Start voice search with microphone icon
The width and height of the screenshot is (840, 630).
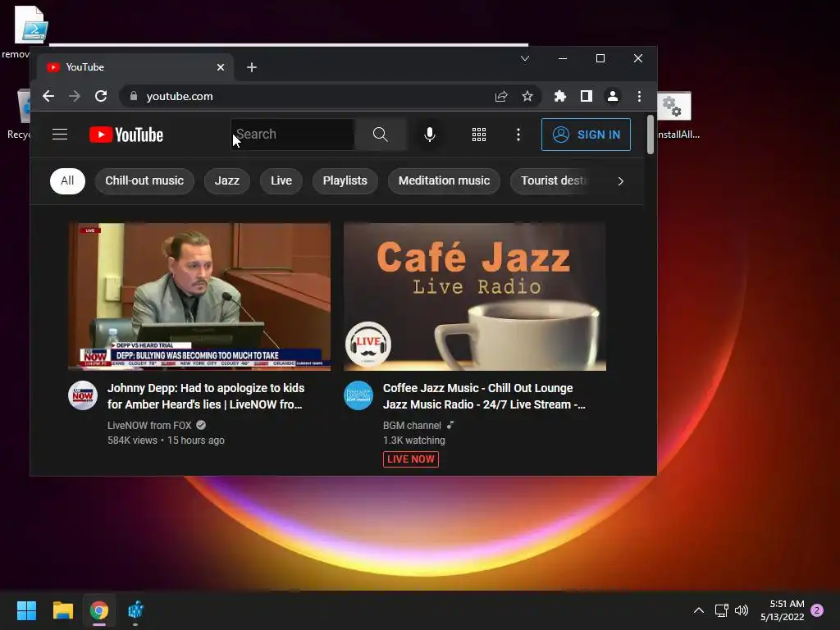(x=429, y=135)
